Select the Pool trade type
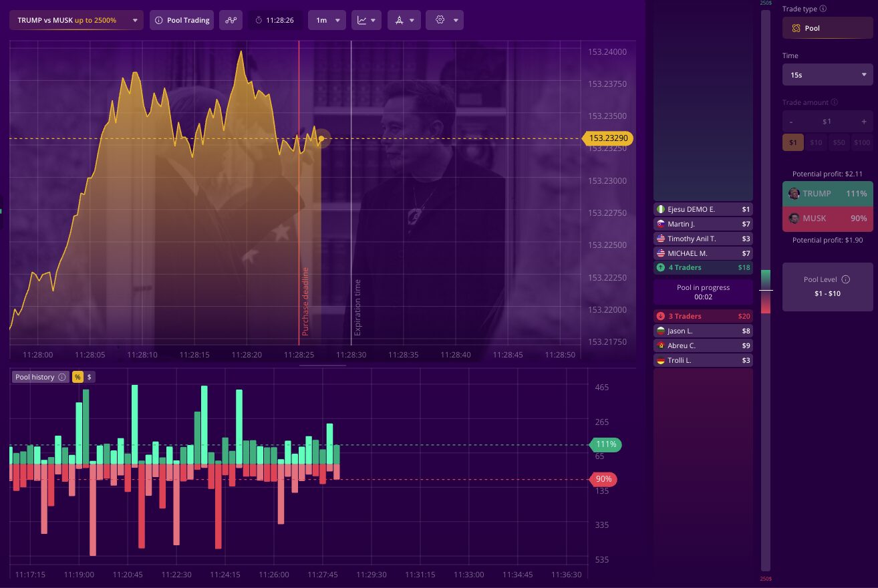 [827, 28]
